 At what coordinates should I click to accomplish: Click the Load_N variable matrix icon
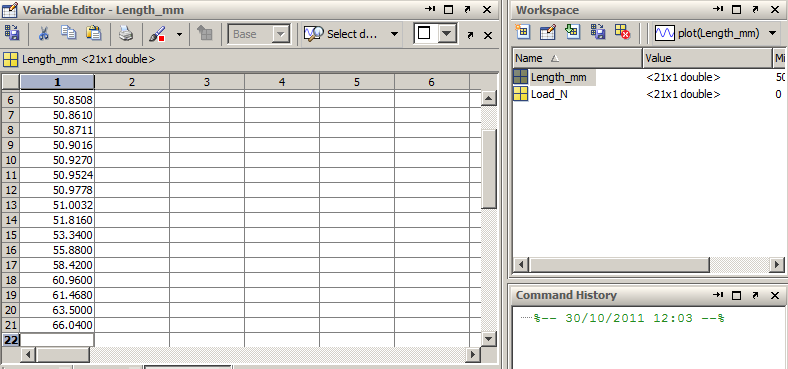click(x=521, y=94)
